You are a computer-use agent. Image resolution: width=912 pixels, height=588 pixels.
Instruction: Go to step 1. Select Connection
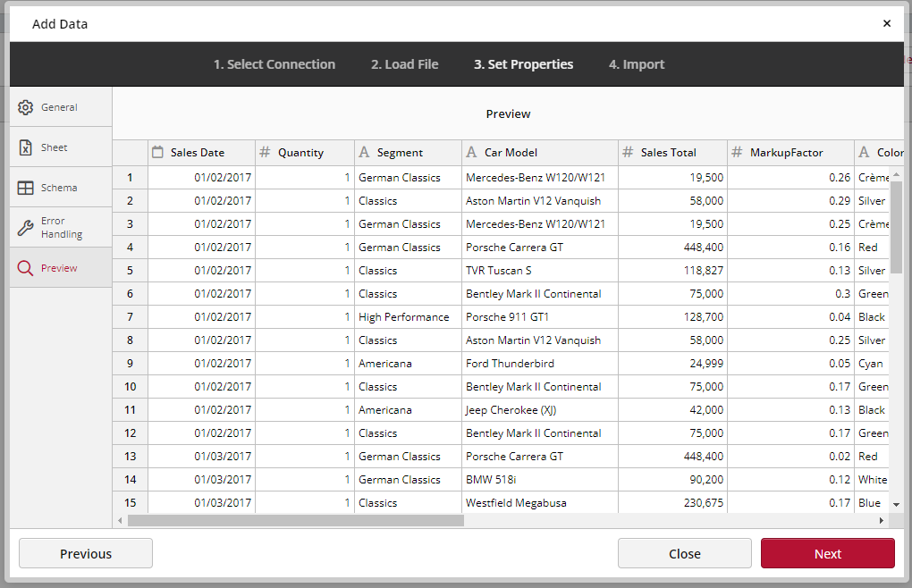pyautogui.click(x=274, y=64)
